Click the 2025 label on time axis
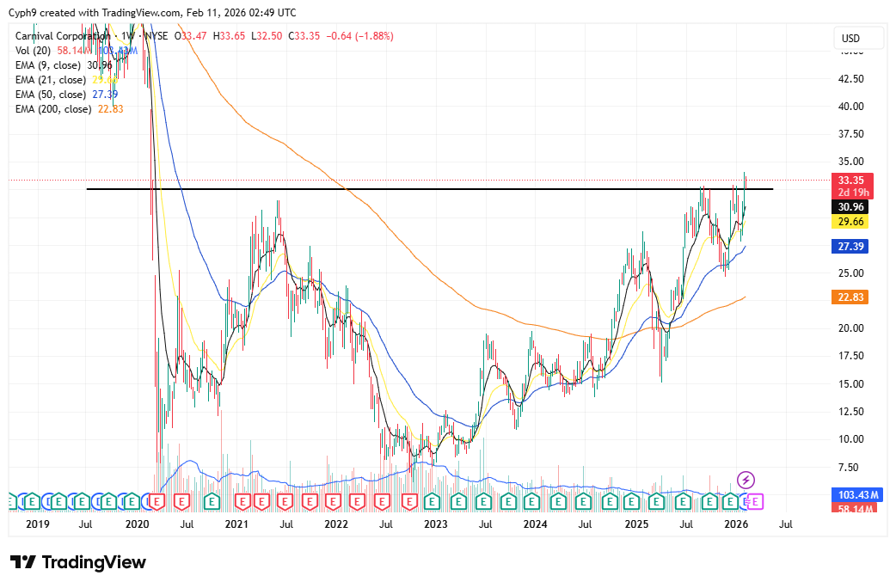This screenshot has width=896, height=588. click(x=636, y=524)
